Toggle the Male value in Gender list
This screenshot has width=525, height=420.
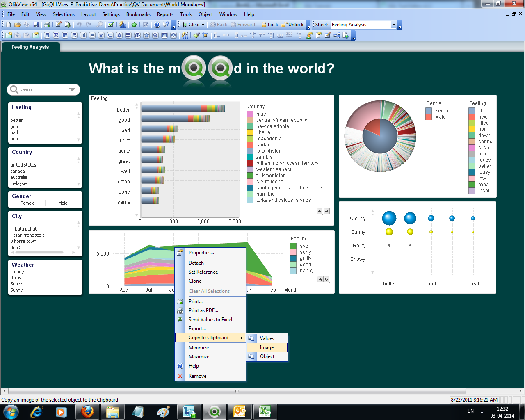63,203
